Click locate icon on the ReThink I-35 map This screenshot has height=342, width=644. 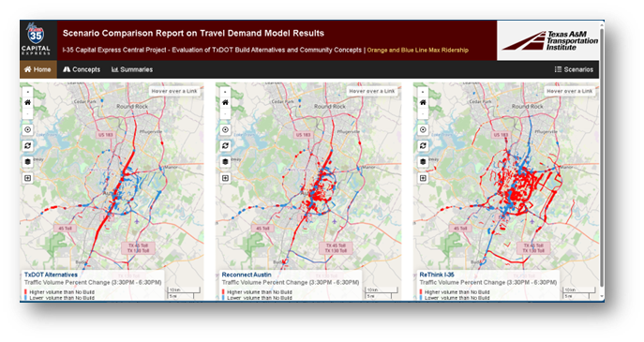point(423,129)
